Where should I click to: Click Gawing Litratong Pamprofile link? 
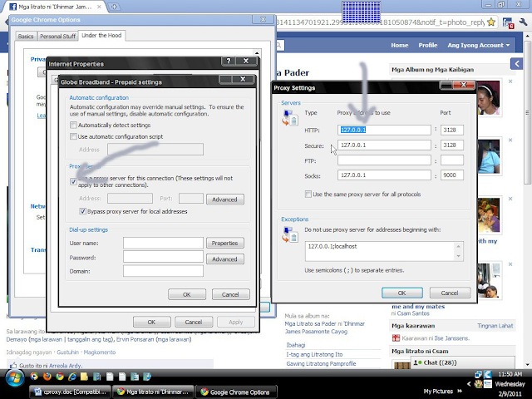pyautogui.click(x=321, y=363)
